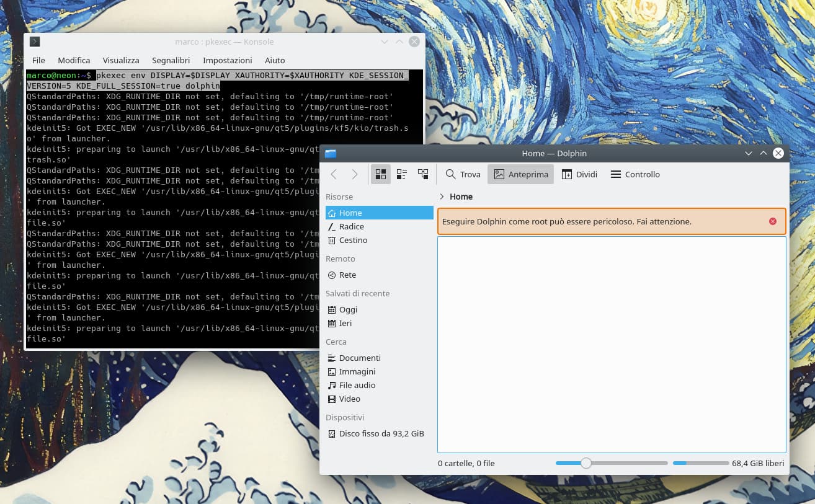Image resolution: width=815 pixels, height=504 pixels.
Task: Click the File audio music note icon
Action: (332, 385)
